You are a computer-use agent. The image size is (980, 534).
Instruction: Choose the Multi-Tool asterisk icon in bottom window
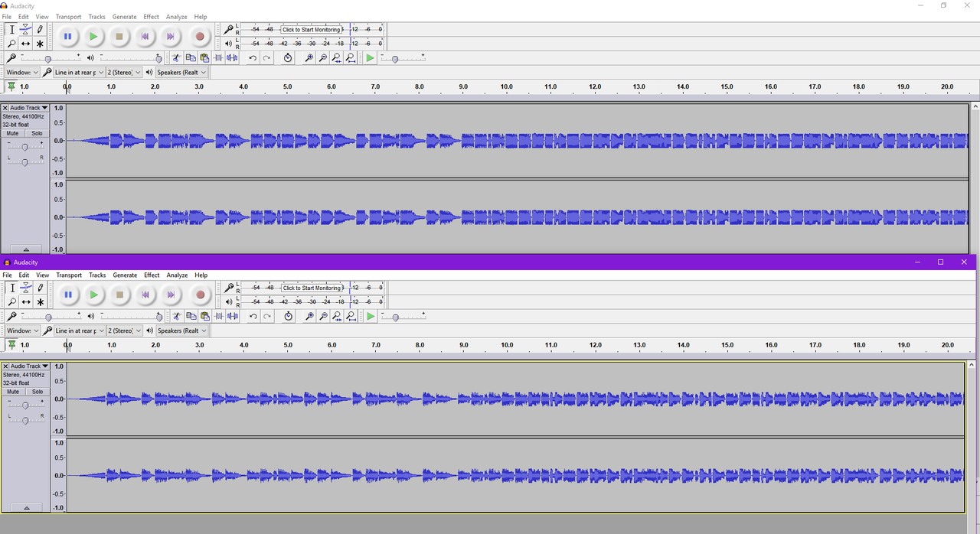click(40, 302)
